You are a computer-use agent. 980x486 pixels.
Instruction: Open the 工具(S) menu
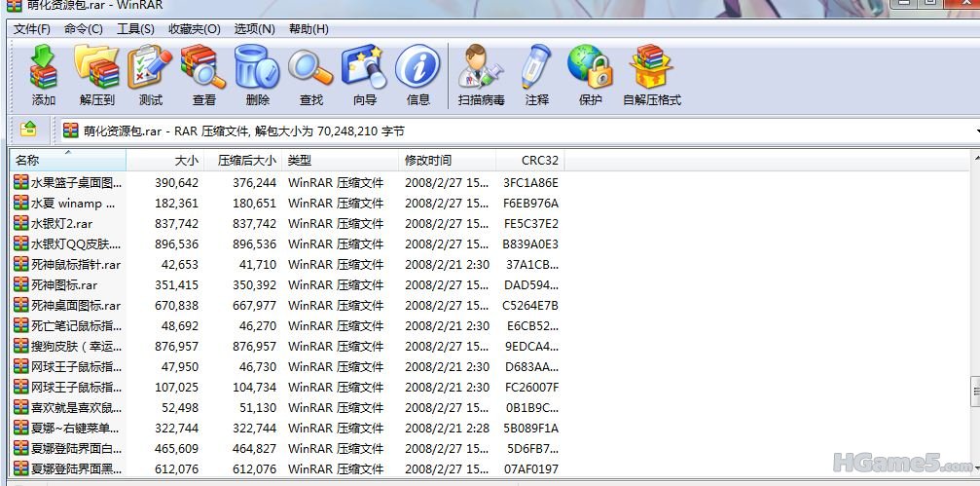tap(135, 29)
